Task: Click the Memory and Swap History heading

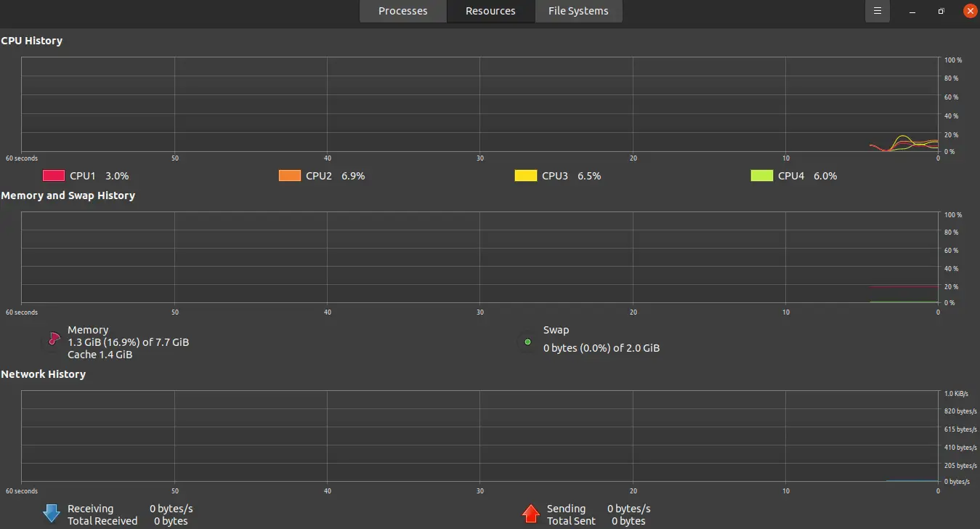Action: [68, 195]
